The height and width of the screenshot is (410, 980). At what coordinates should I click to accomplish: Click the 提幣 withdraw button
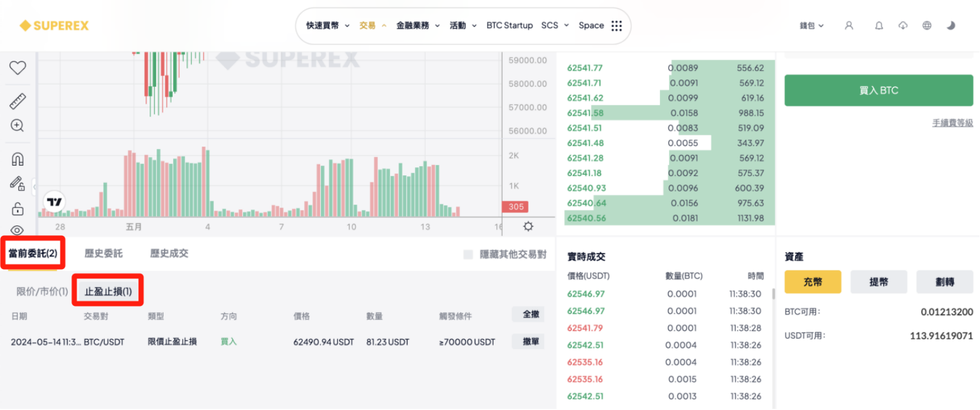878,282
